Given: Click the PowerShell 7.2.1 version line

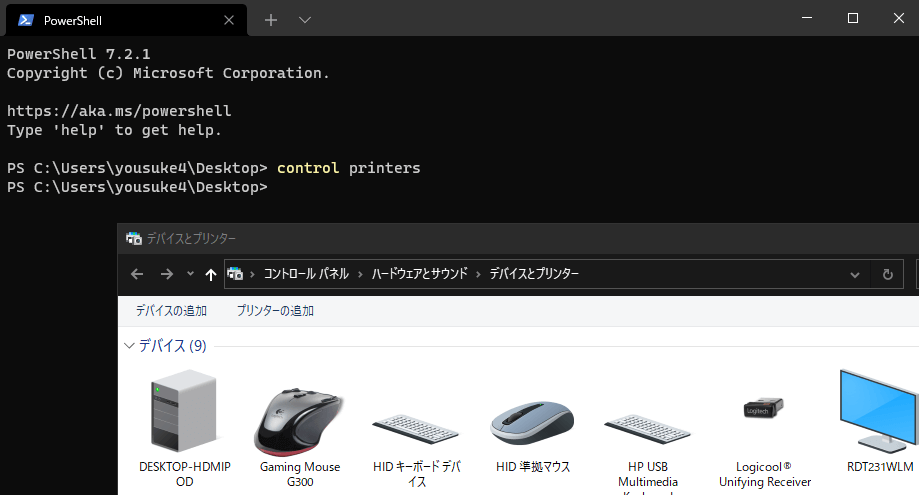Looking at the screenshot, I should tap(79, 54).
